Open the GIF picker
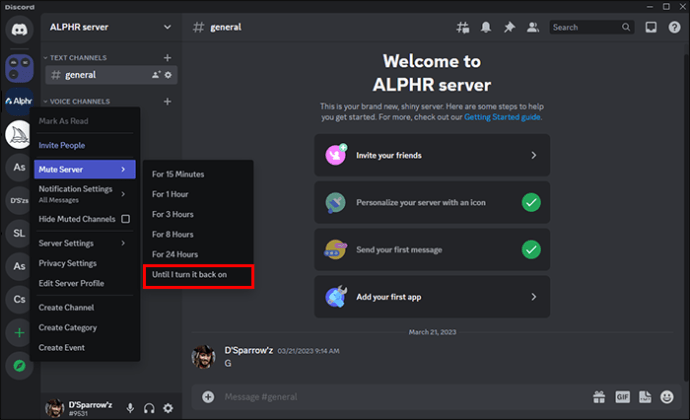690x420 pixels. [622, 397]
